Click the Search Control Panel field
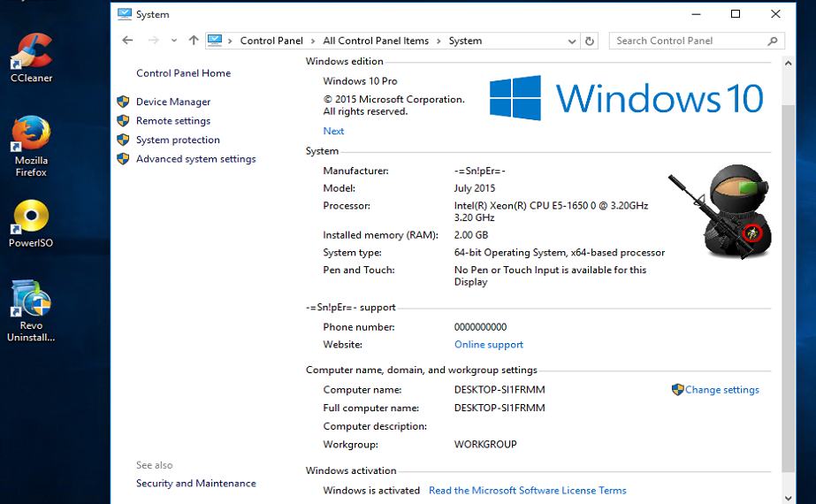816x504 pixels. point(697,41)
